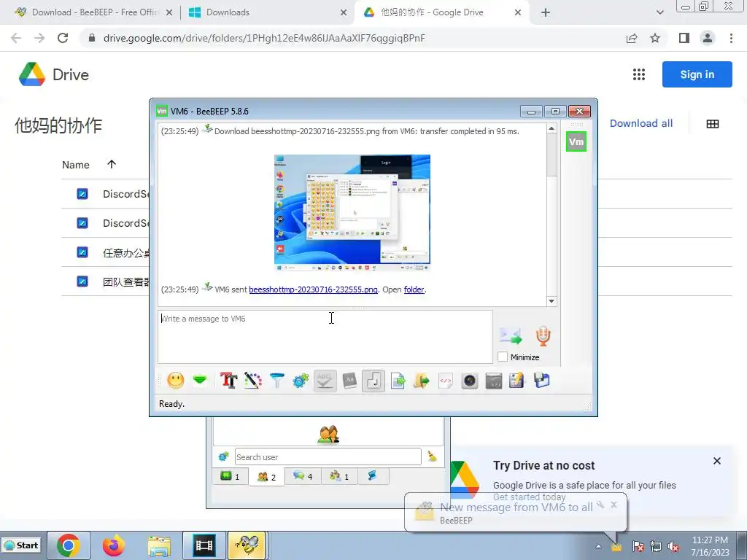Toggle the ABC spell check icon
The image size is (747, 560).
pyautogui.click(x=325, y=381)
